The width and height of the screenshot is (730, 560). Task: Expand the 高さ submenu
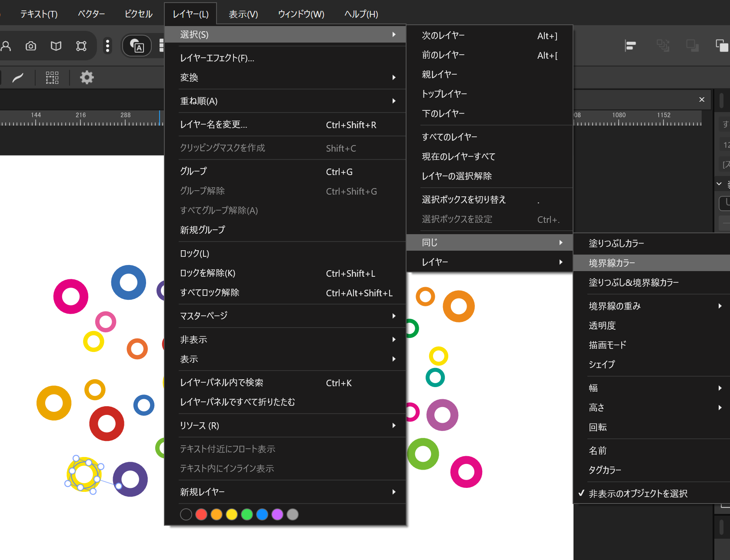[651, 408]
